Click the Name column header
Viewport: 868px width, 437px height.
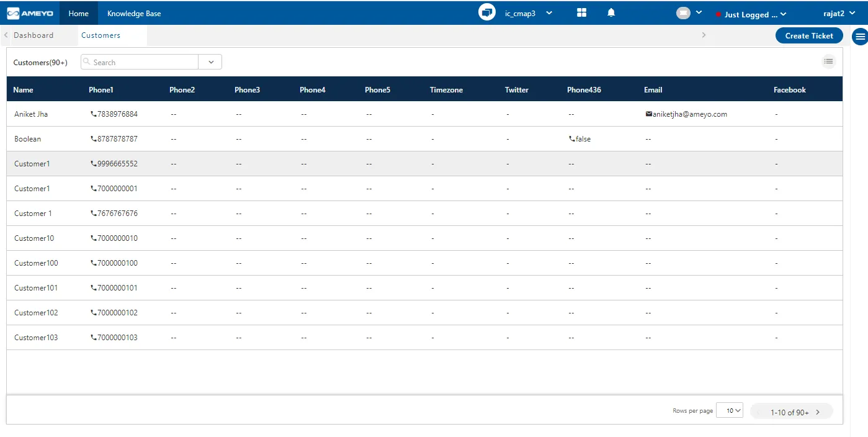(x=23, y=90)
